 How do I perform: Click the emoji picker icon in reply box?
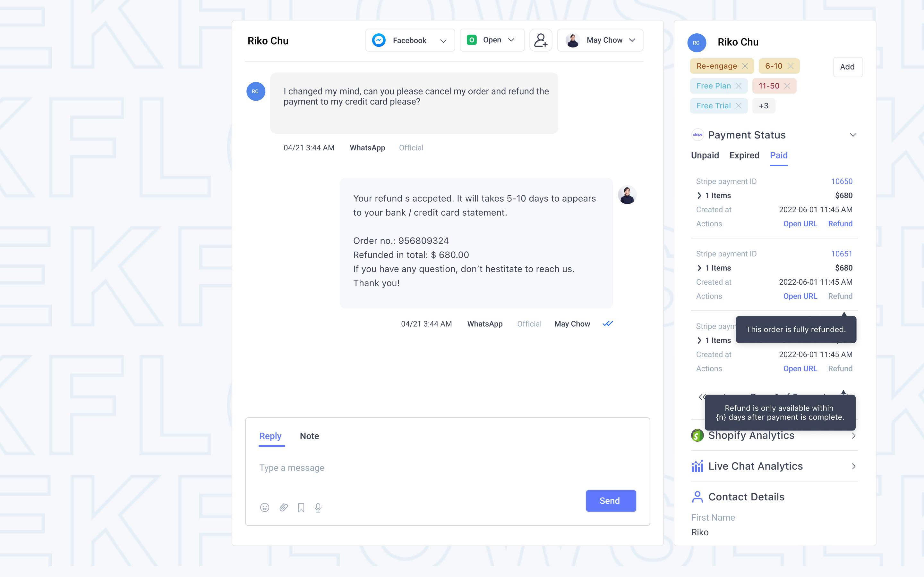pyautogui.click(x=265, y=508)
